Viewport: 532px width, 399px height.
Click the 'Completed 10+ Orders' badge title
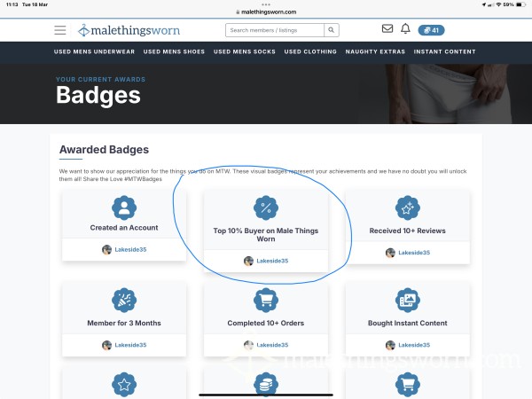(266, 323)
